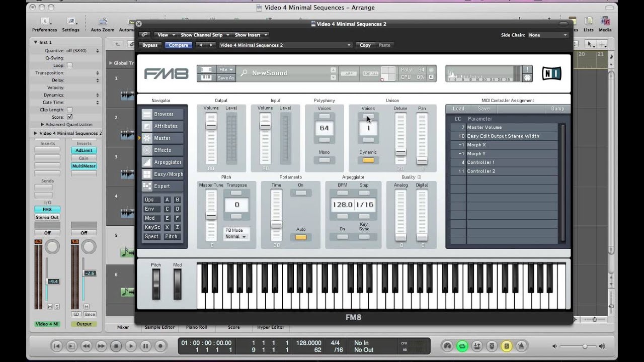
Task: Open the FM8 File menu dropdown
Action: coord(226,69)
